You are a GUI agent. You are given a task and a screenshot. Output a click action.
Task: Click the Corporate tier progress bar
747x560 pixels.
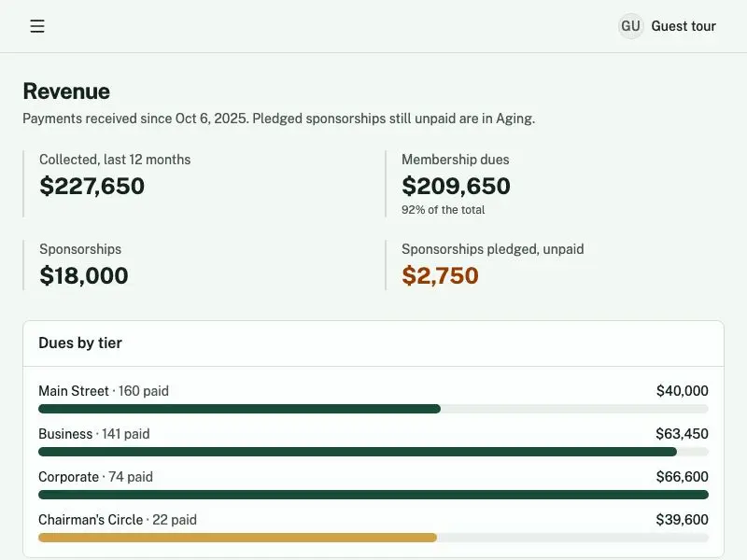(373, 495)
